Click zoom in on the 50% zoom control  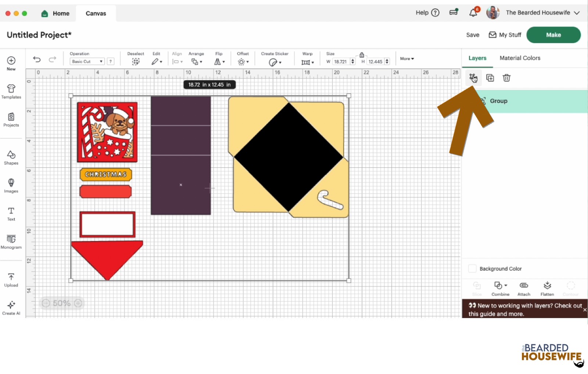click(x=78, y=303)
